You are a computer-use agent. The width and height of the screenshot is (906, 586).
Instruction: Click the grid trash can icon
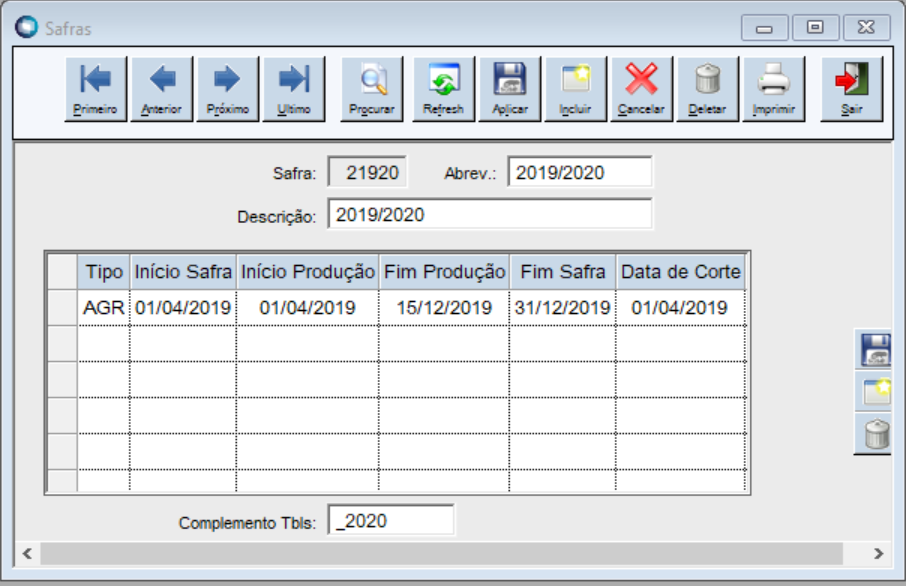click(x=874, y=435)
